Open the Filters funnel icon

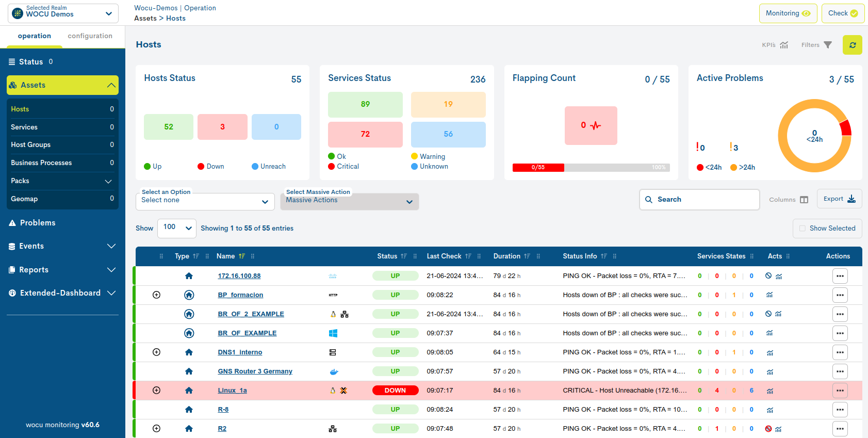[828, 45]
